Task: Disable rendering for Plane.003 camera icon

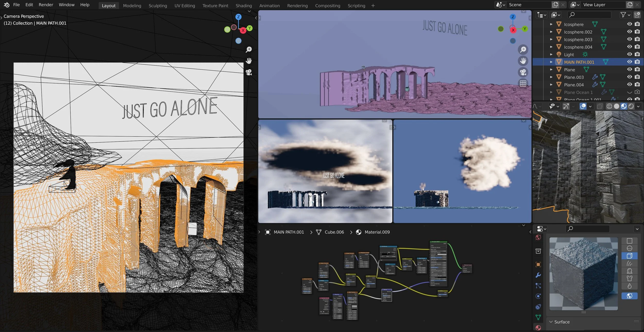Action: tap(637, 77)
